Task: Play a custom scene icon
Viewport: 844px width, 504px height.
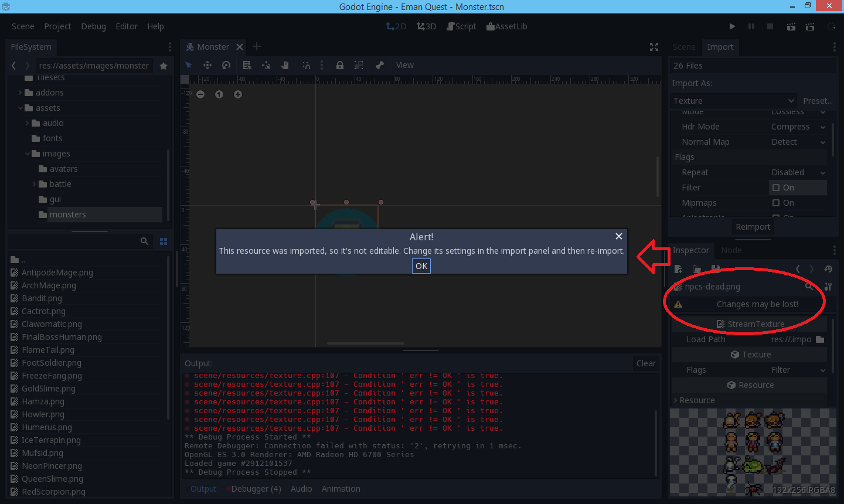Action: [810, 26]
